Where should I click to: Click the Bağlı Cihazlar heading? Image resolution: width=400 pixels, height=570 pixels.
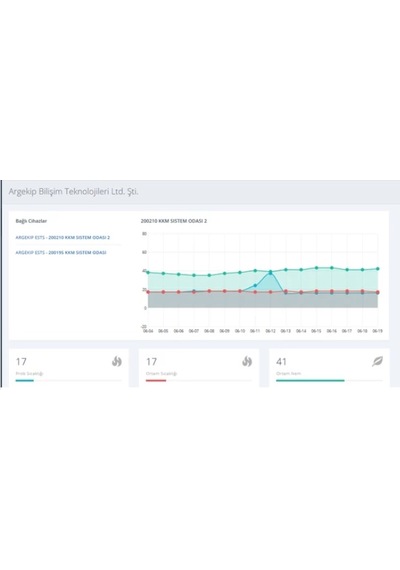pyautogui.click(x=31, y=221)
